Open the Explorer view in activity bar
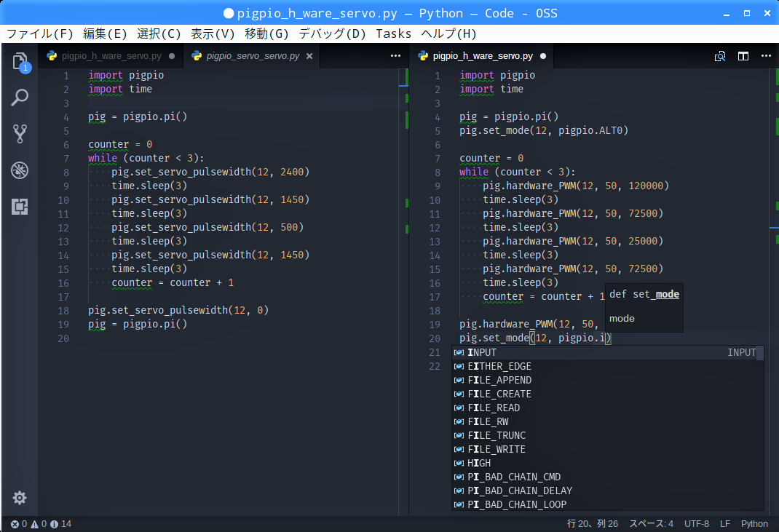 [20, 62]
